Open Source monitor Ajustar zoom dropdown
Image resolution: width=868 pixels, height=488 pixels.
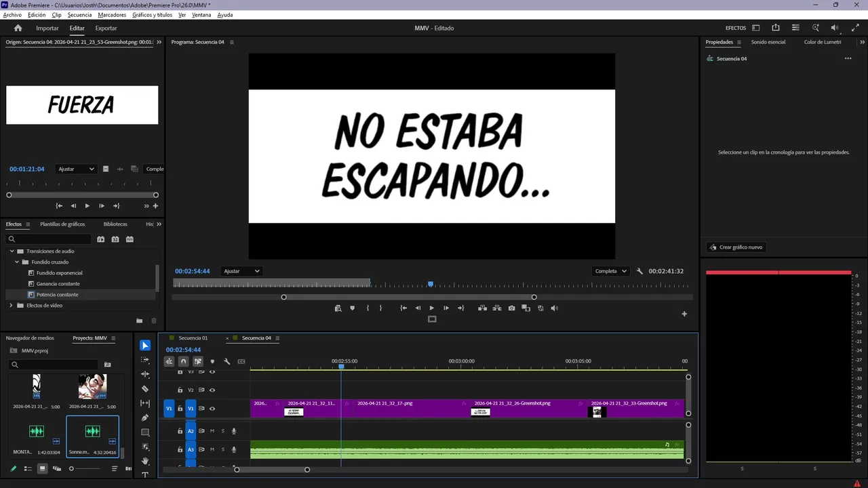pos(76,169)
